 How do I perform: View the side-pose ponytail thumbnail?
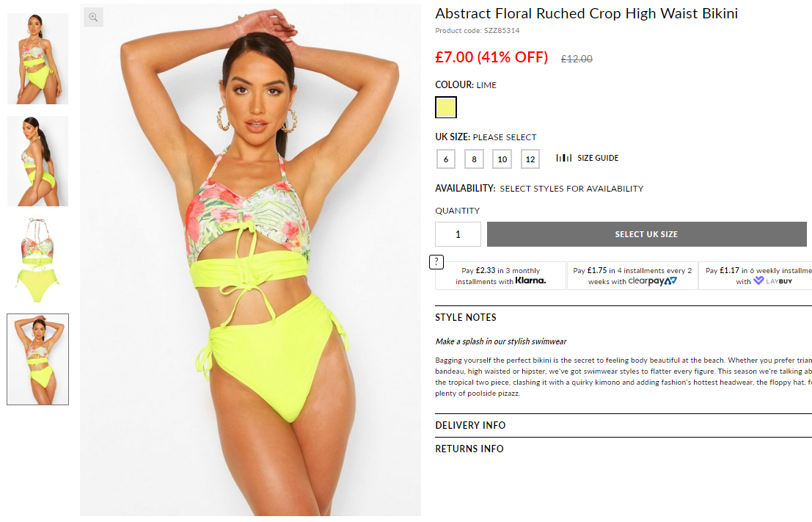point(38,162)
